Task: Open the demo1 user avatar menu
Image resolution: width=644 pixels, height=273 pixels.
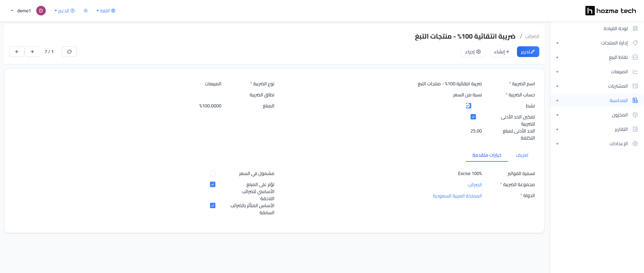Action: pos(41,11)
